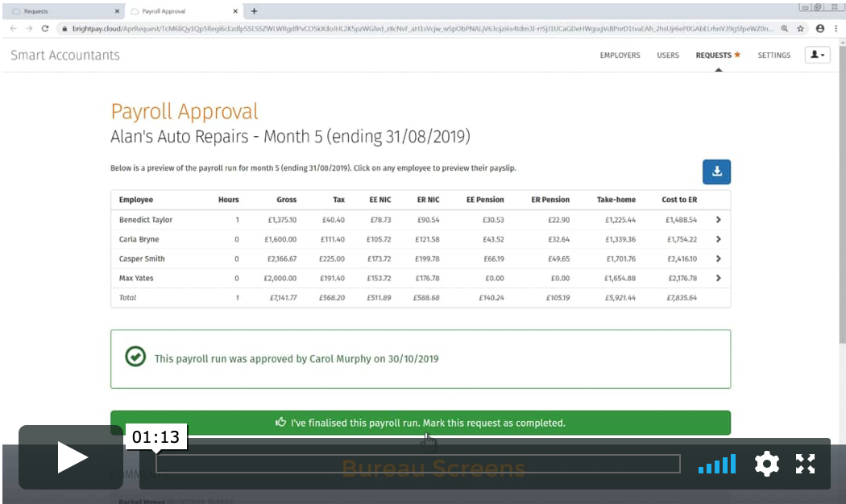Viewport: 846px width, 504px height.
Task: Click Casper Smith's tax £225.00
Action: click(x=332, y=258)
